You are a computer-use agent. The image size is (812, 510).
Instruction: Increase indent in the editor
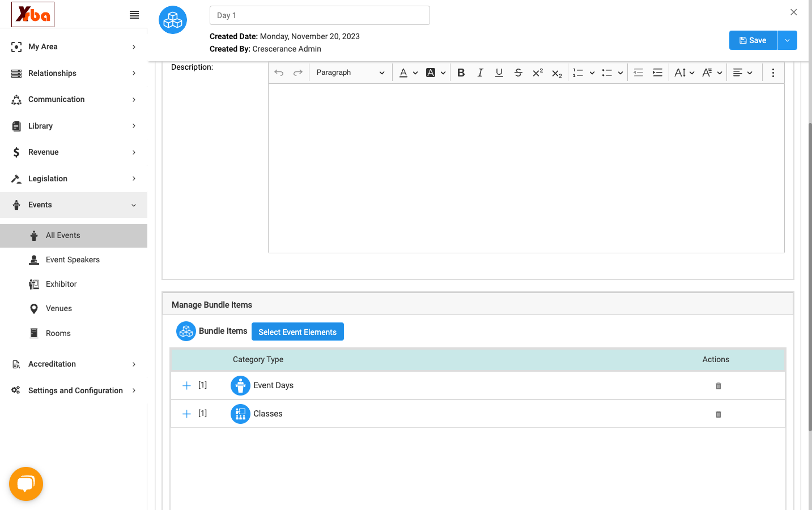(658, 73)
